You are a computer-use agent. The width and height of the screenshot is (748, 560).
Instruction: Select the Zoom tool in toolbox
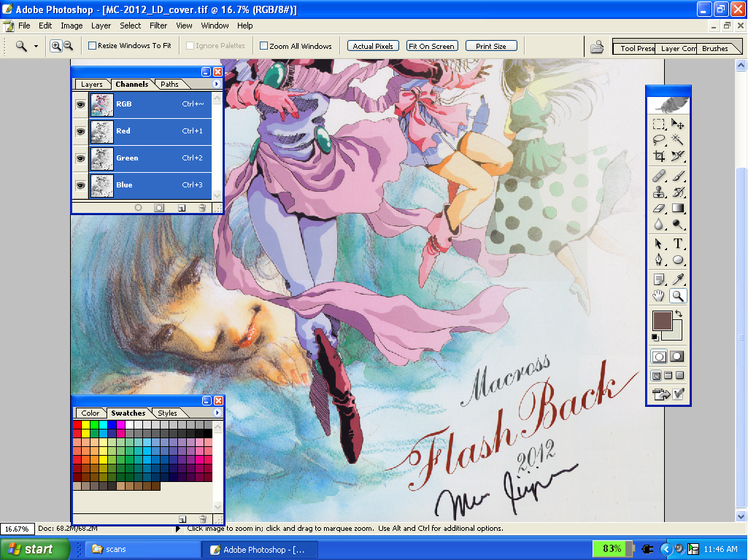677,296
